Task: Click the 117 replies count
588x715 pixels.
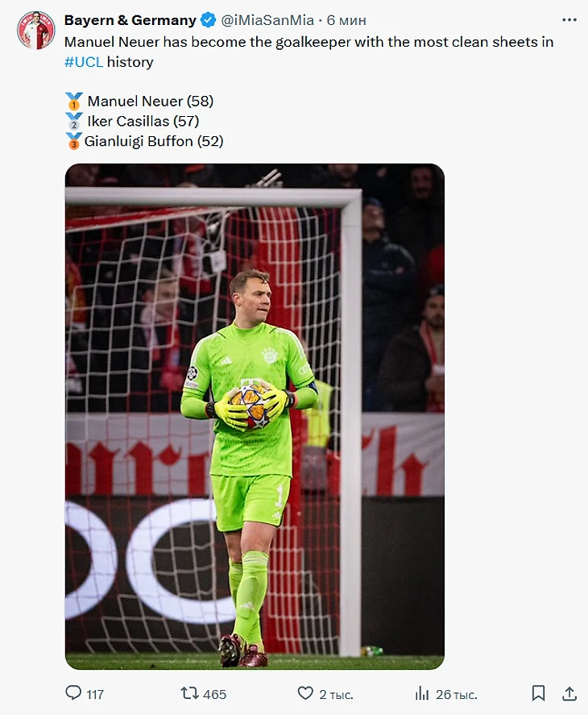Action: click(95, 695)
